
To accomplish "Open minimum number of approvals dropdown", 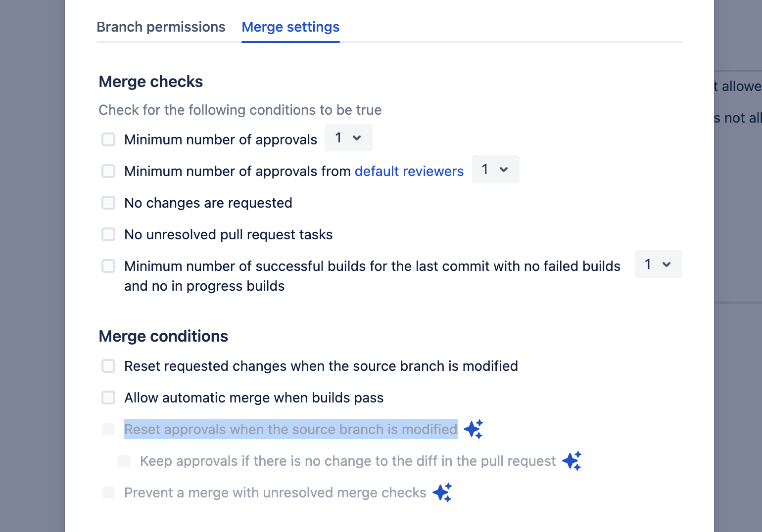I will [x=349, y=137].
